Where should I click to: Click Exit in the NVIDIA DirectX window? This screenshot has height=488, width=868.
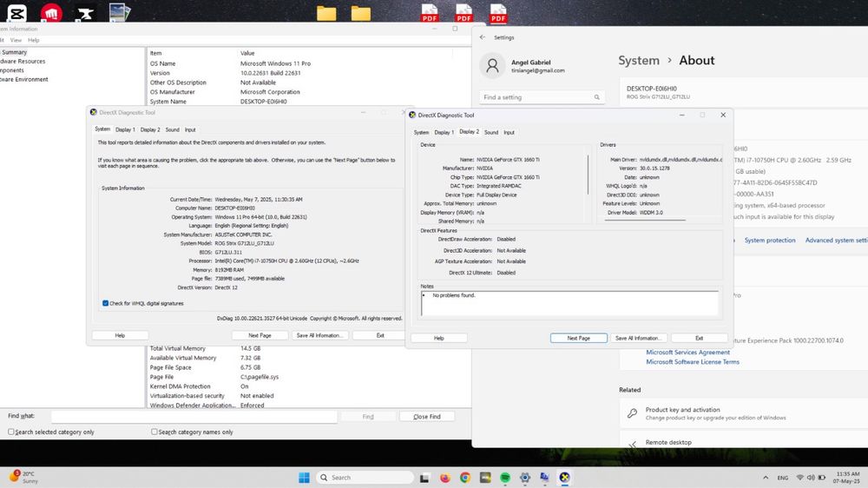click(699, 338)
